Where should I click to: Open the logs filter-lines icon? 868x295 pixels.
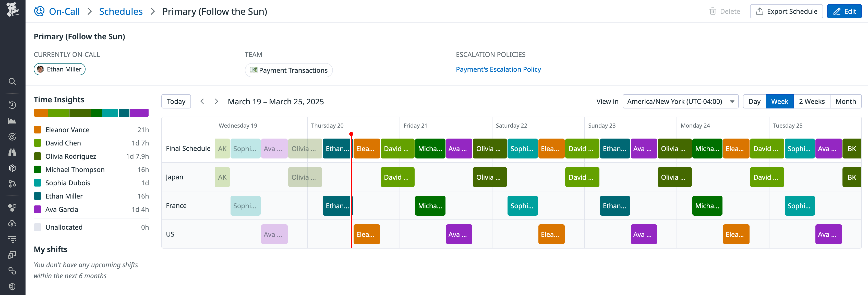tap(13, 239)
